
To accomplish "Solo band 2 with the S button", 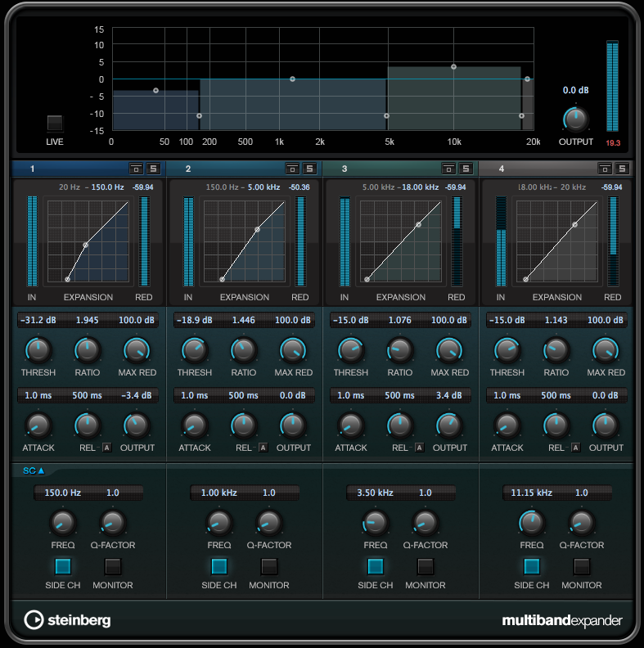I will tap(309, 169).
